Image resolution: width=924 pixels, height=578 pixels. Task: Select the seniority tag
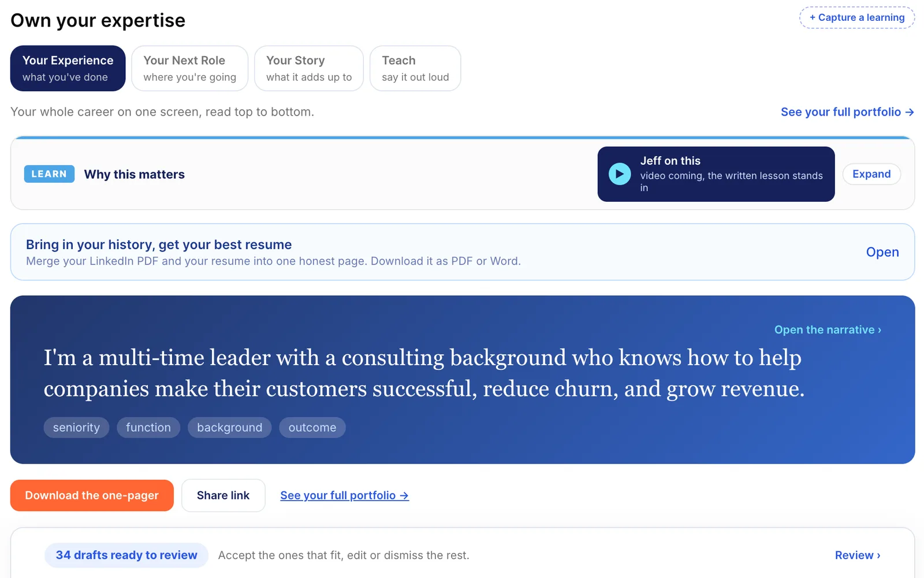pyautogui.click(x=76, y=428)
